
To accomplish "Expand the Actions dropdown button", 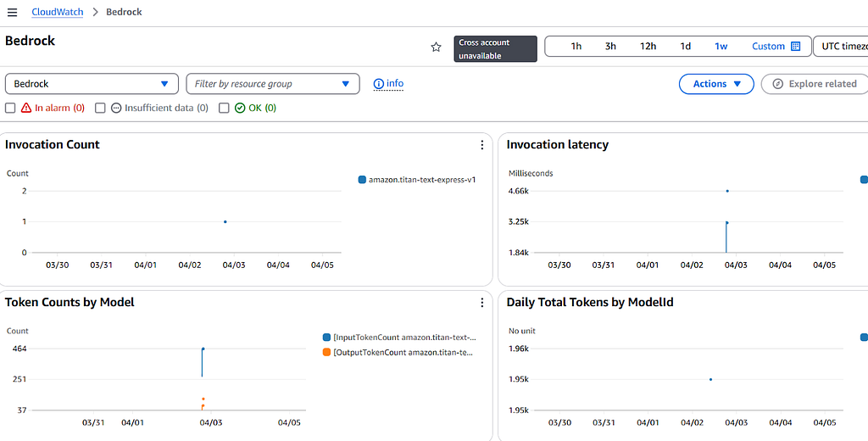I will click(716, 84).
